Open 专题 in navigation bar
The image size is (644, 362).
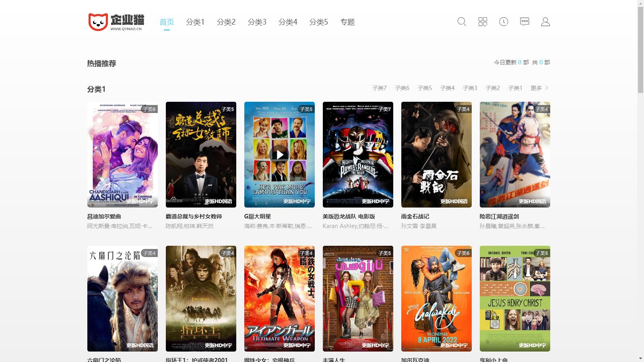[347, 22]
